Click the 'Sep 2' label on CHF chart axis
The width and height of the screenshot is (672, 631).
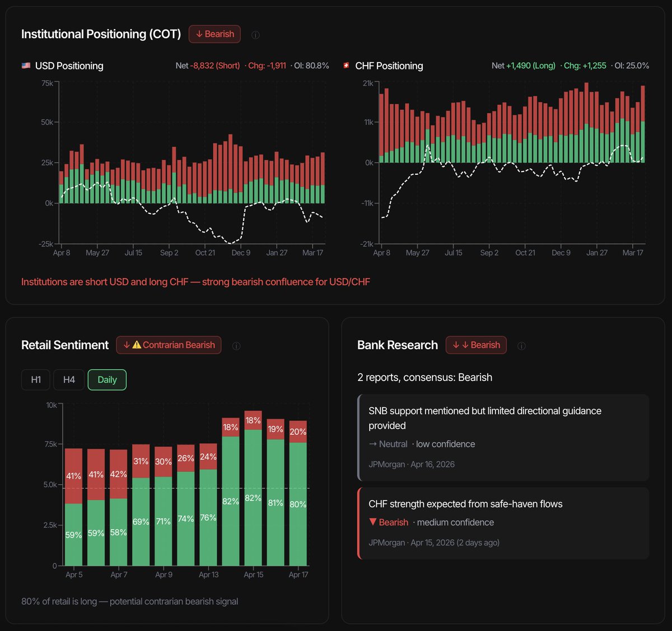489,253
